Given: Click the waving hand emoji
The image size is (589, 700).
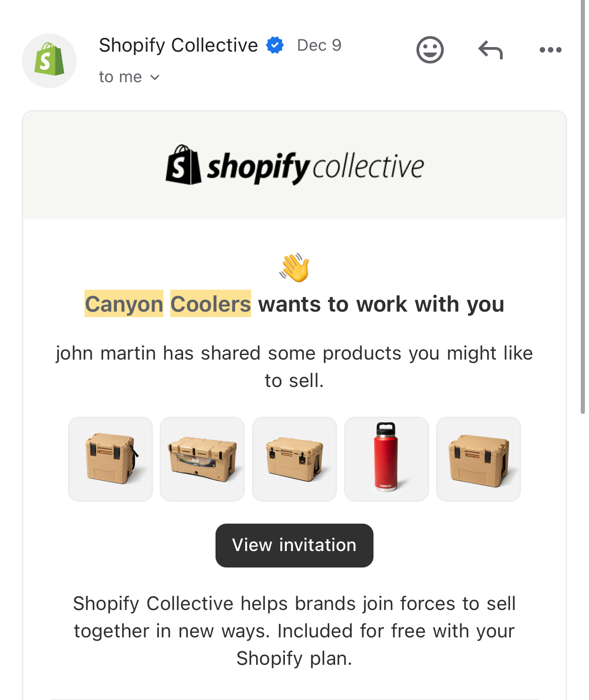Looking at the screenshot, I should coord(294,268).
